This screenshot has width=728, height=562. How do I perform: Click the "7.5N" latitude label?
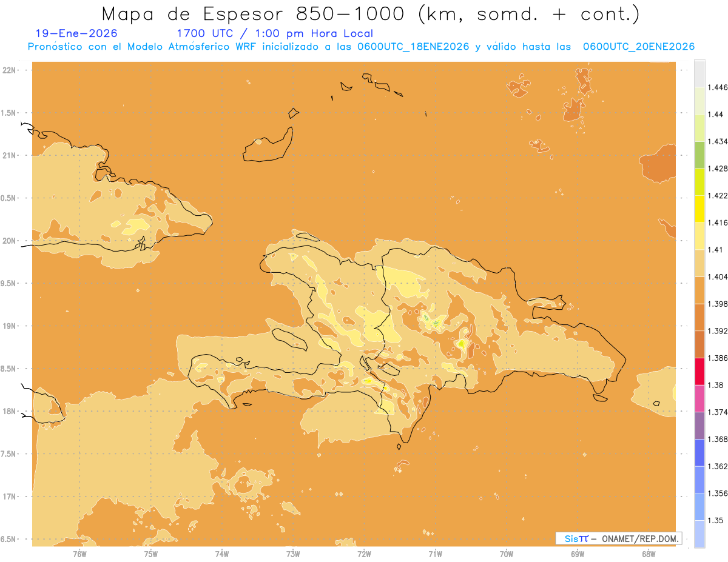(9, 454)
